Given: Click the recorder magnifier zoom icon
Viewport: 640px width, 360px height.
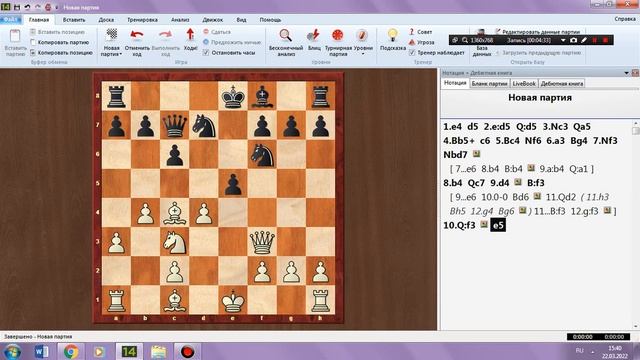Looking at the screenshot, I should (465, 40).
